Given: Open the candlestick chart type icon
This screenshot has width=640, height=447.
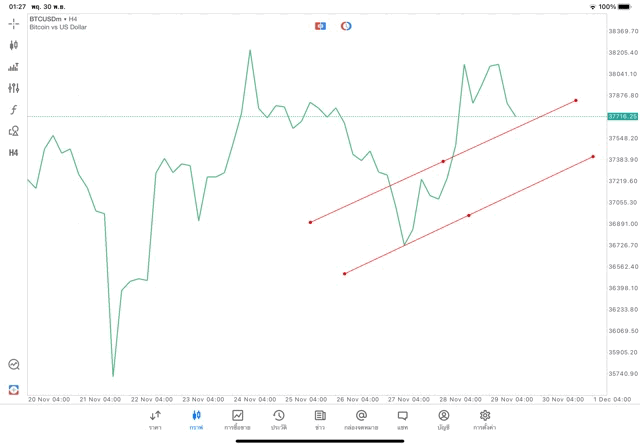Looking at the screenshot, I should click(x=14, y=45).
